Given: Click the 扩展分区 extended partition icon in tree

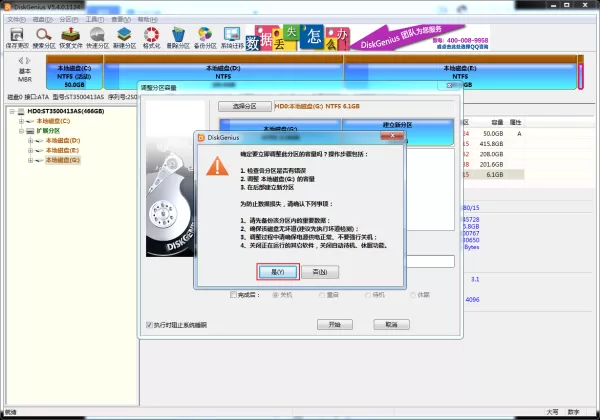Looking at the screenshot, I should (30, 131).
